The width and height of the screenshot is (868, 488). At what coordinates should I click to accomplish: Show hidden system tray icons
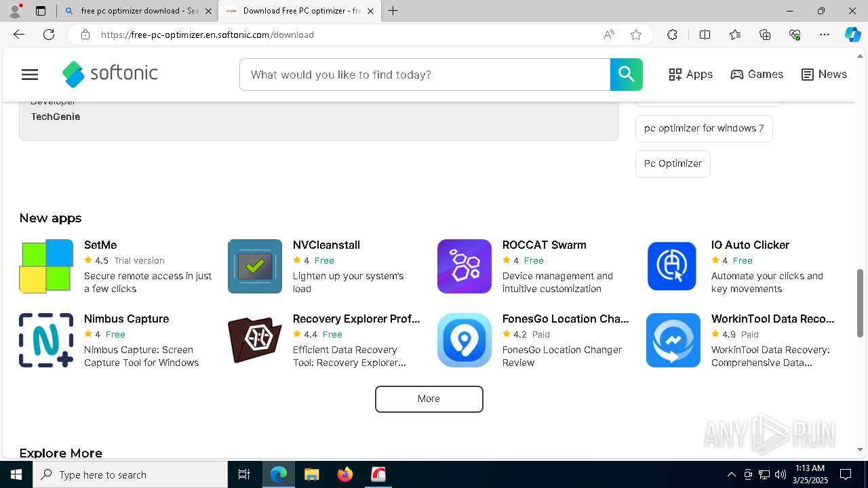tap(731, 474)
